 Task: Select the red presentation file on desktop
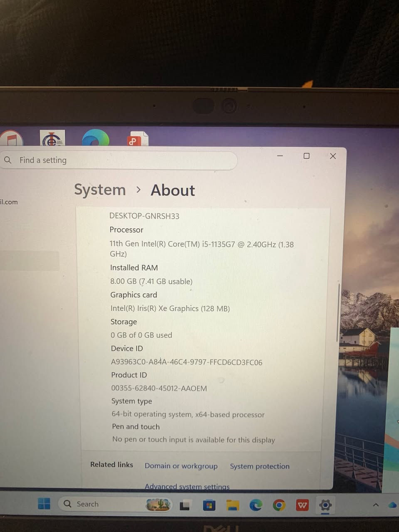point(138,139)
